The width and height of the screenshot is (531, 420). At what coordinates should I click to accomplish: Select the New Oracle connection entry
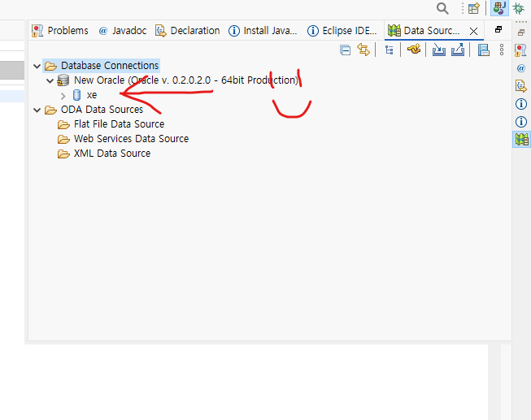[178, 80]
